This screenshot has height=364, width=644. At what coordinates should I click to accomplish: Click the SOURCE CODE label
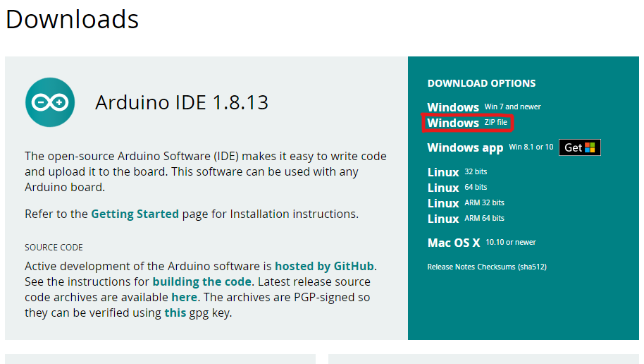pyautogui.click(x=54, y=247)
